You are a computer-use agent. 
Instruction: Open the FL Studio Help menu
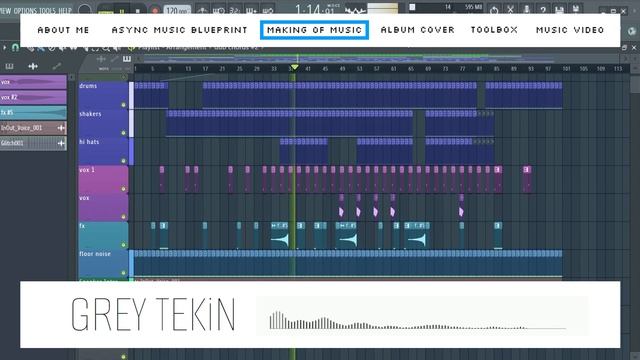pos(64,11)
